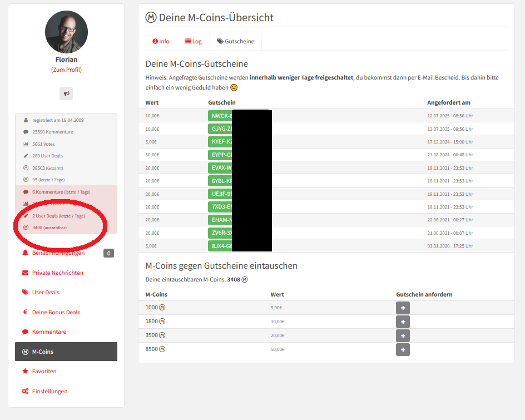Viewport: 525px width, 420px height.
Task: Open Deine Bonus Deals menu item
Action: [56, 312]
